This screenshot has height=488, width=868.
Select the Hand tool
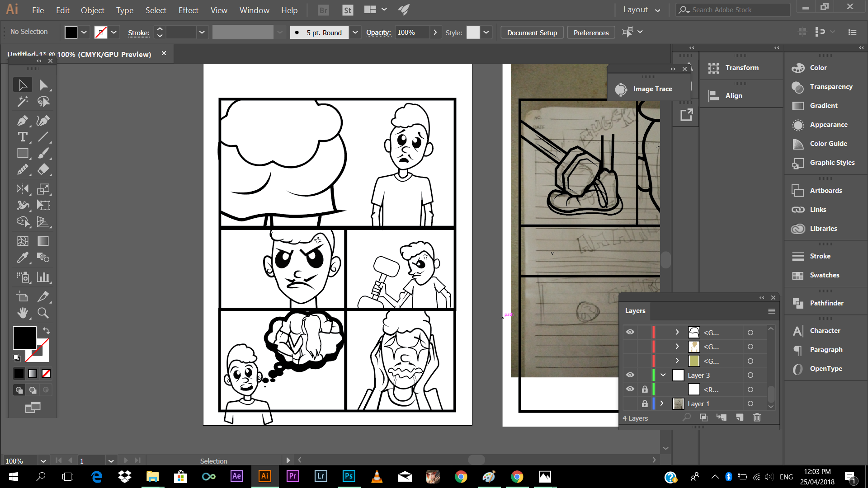pyautogui.click(x=23, y=313)
